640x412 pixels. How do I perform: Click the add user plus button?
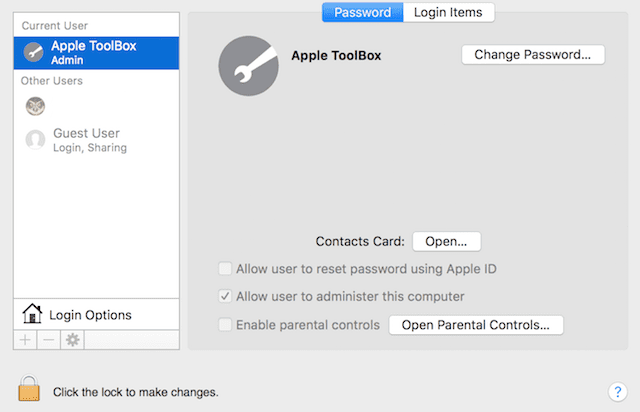(x=25, y=340)
